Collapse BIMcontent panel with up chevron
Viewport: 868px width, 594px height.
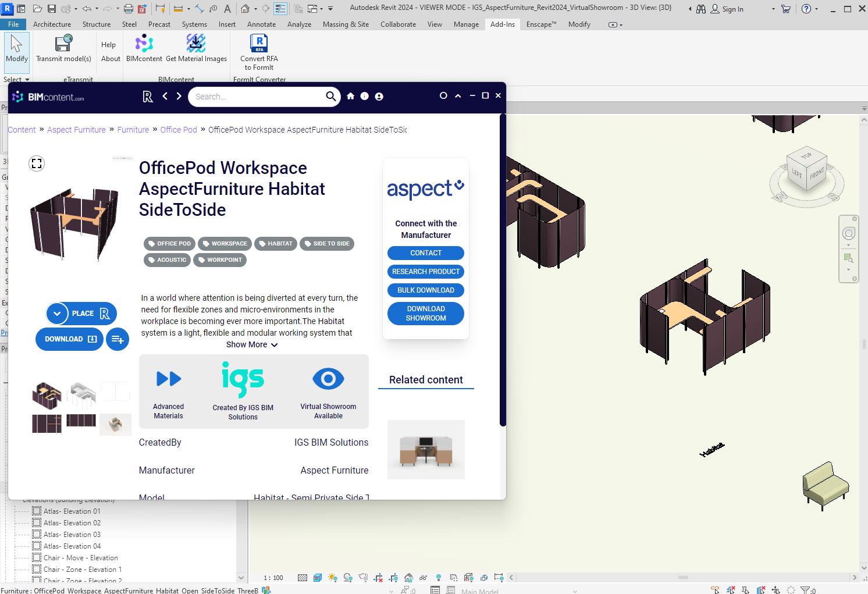tap(458, 96)
